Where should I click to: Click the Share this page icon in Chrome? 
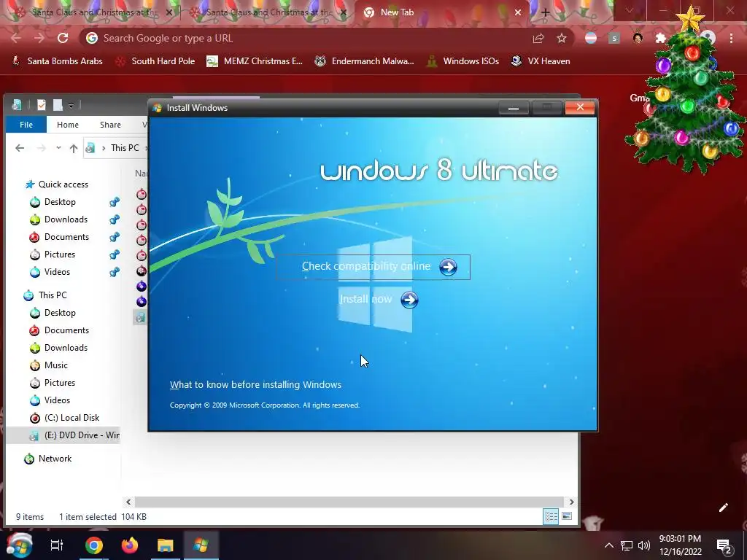[538, 38]
